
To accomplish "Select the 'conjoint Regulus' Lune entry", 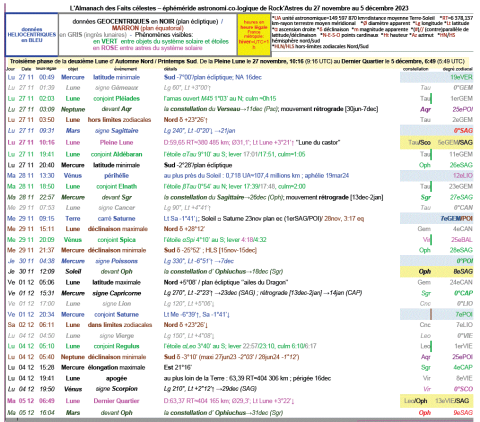I will point(116,346).
